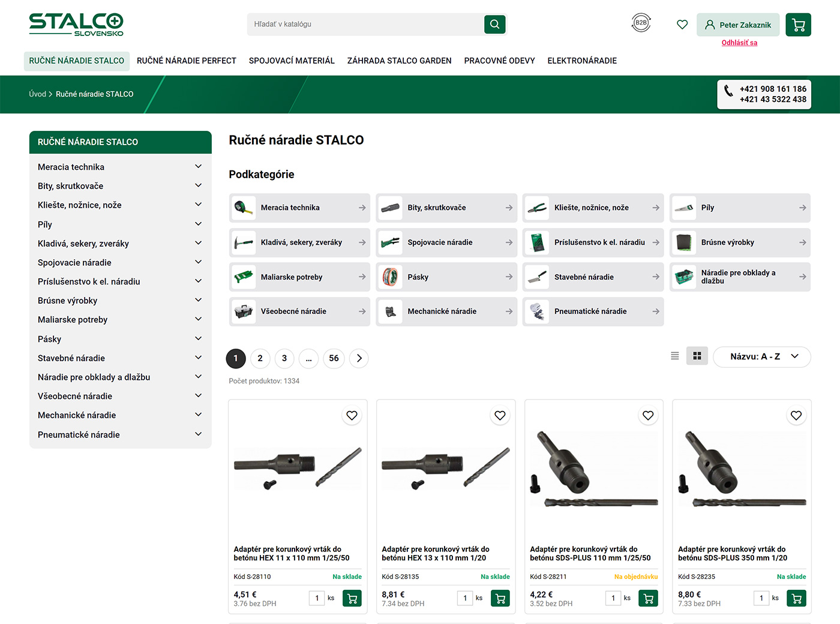Click the search magnifier button
The height and width of the screenshot is (624, 840).
coord(494,24)
